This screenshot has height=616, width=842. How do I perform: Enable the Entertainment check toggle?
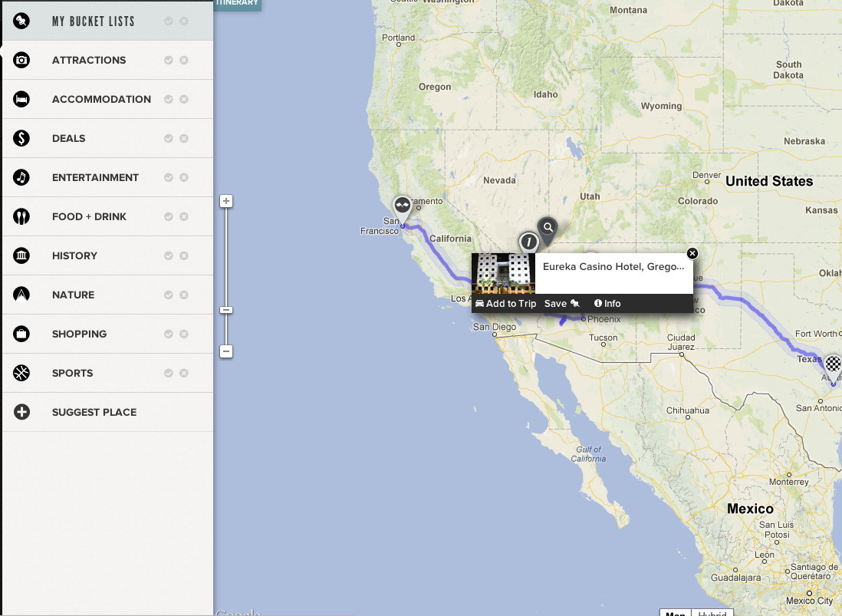(169, 177)
